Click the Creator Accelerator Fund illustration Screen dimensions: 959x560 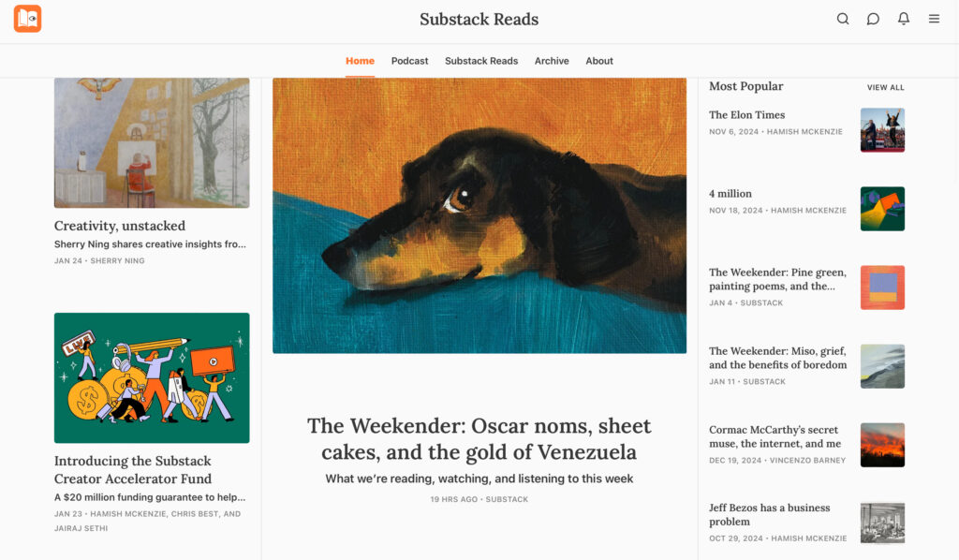tap(152, 377)
